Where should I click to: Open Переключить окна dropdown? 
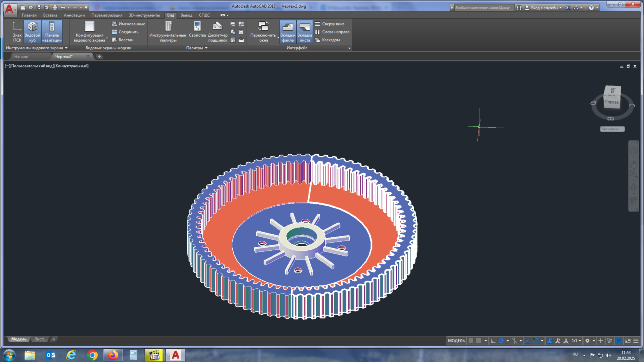tap(263, 32)
